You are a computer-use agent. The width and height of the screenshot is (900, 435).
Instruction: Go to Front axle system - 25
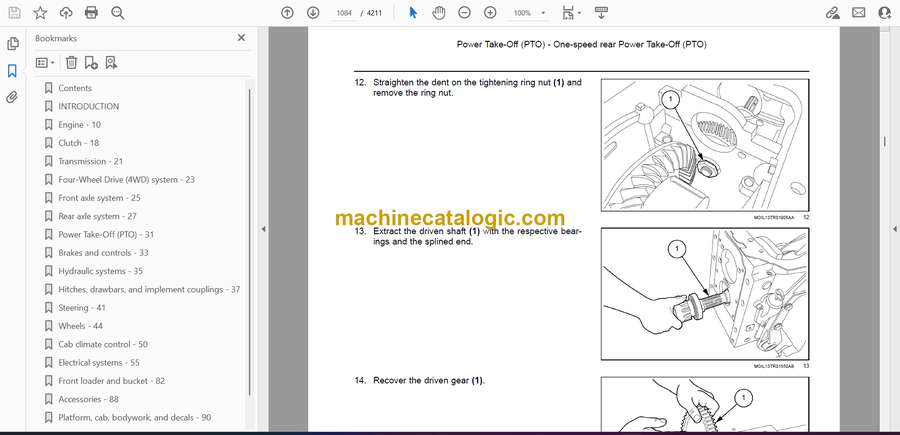click(99, 198)
